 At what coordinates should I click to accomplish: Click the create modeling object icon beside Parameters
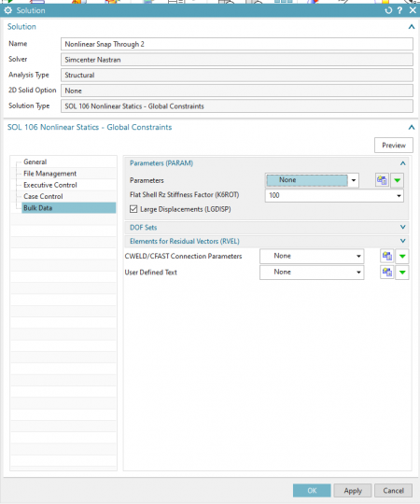[382, 180]
